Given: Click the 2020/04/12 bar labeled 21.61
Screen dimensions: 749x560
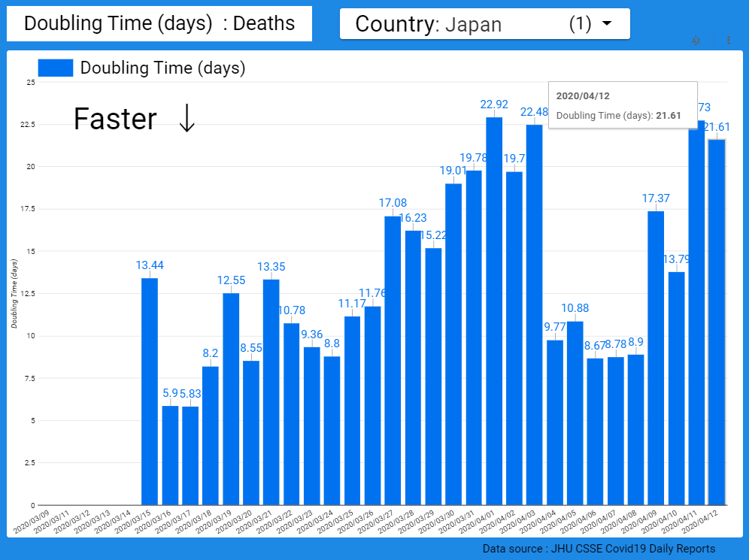Looking at the screenshot, I should click(717, 322).
